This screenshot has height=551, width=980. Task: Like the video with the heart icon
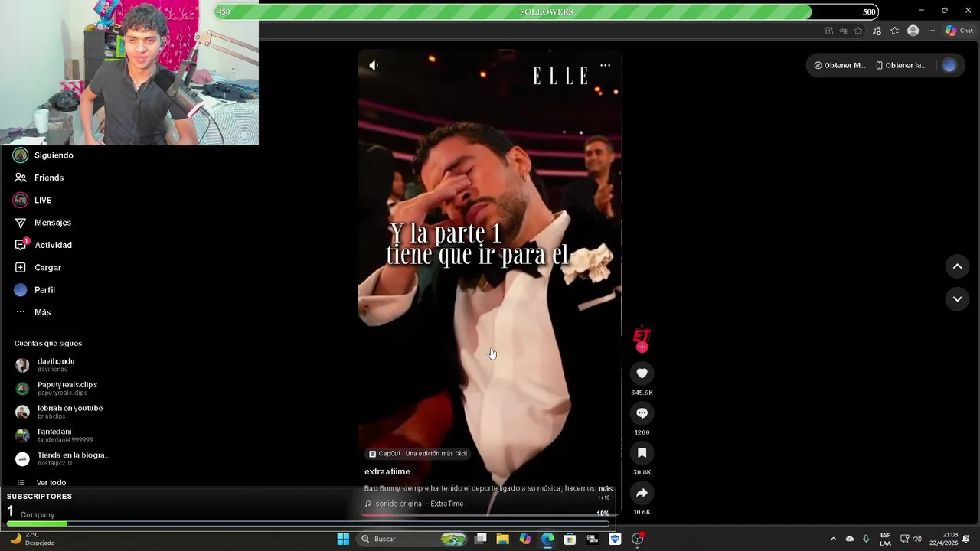click(x=642, y=373)
